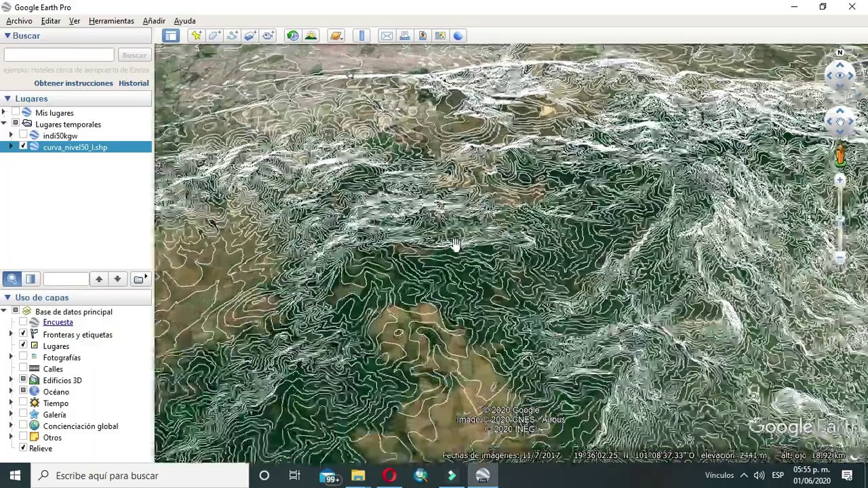Click the Buscar search button
Screen dimensions: 868x488
click(134, 55)
